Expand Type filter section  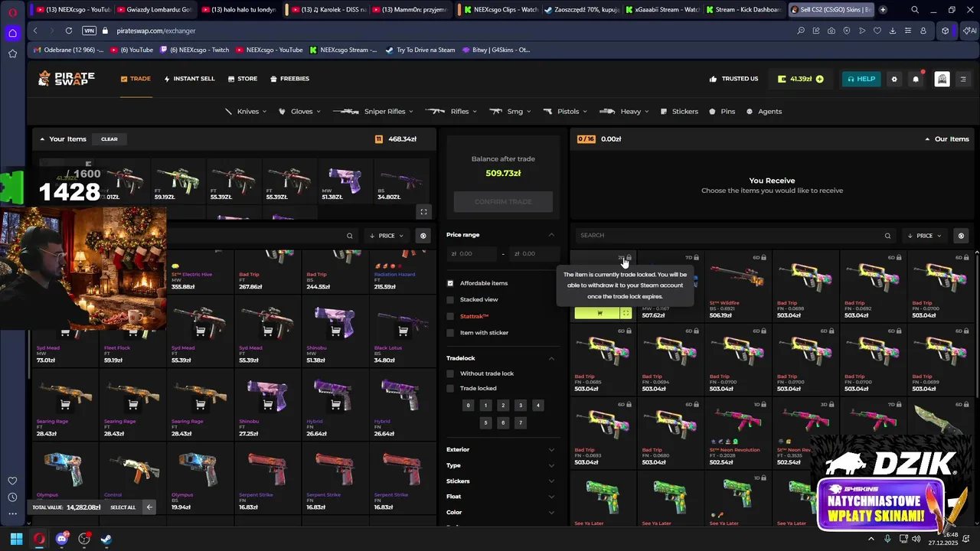pos(501,465)
